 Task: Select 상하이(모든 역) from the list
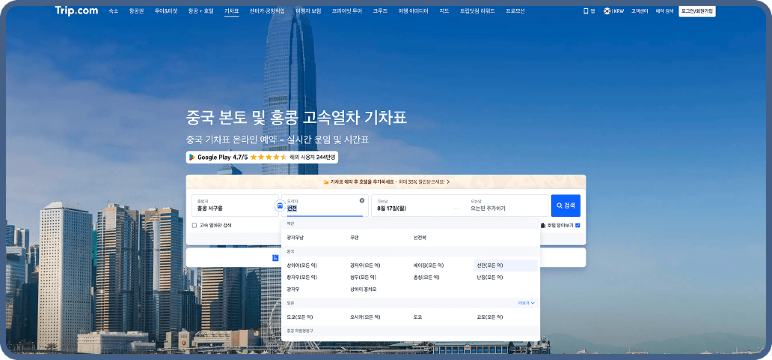(x=302, y=265)
